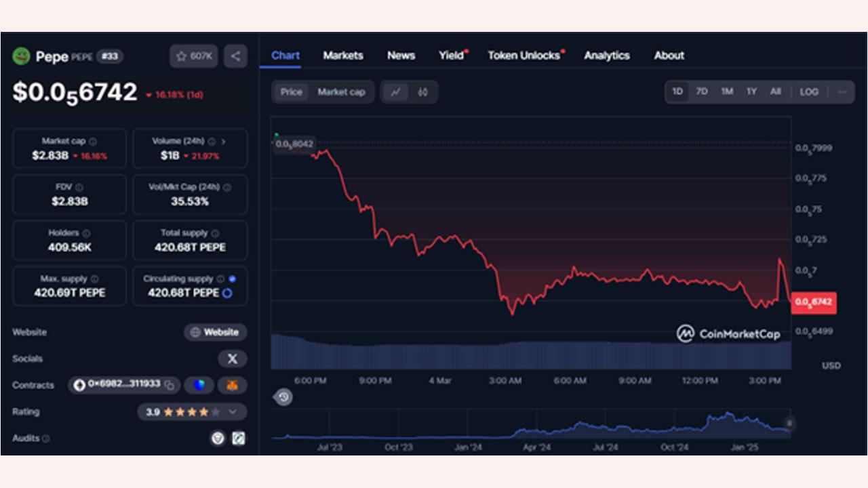Image resolution: width=868 pixels, height=488 pixels.
Task: Click the Volume (24h) info icon
Action: (212, 142)
